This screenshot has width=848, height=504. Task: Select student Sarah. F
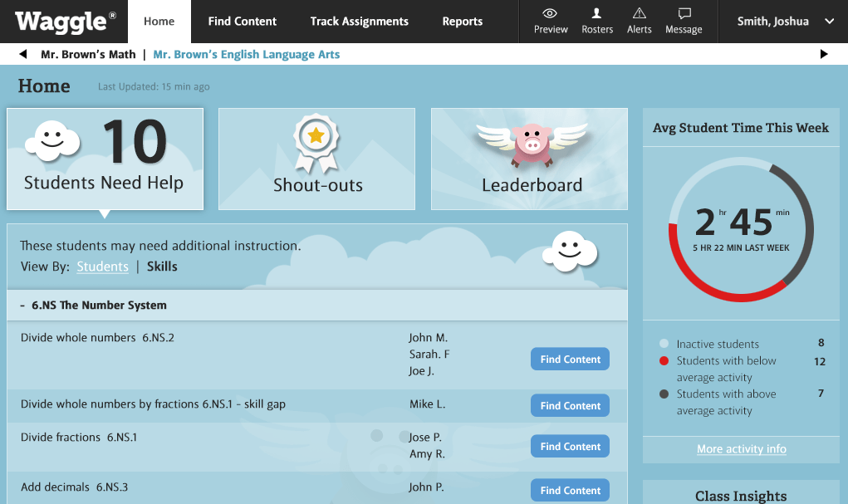pos(429,355)
